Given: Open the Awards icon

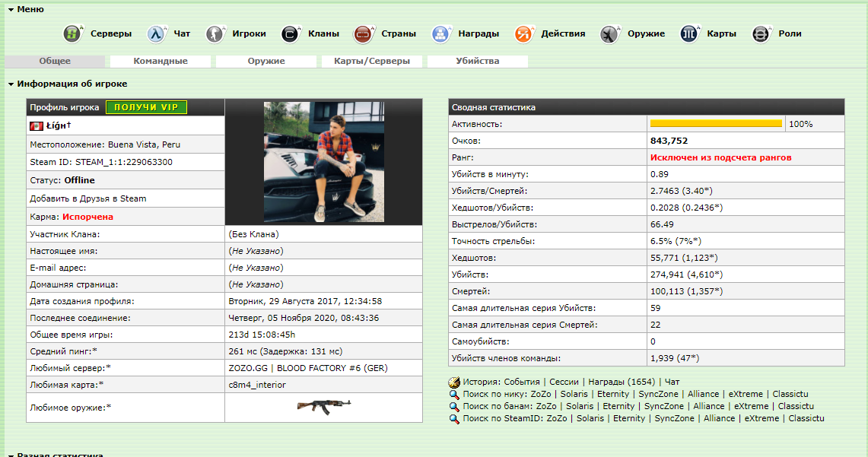Looking at the screenshot, I should click(441, 34).
